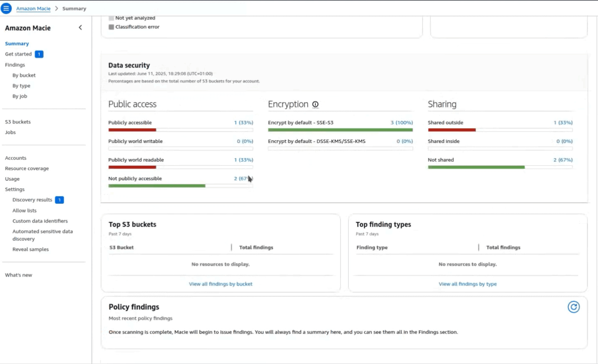Open Discovery results settings

point(32,200)
